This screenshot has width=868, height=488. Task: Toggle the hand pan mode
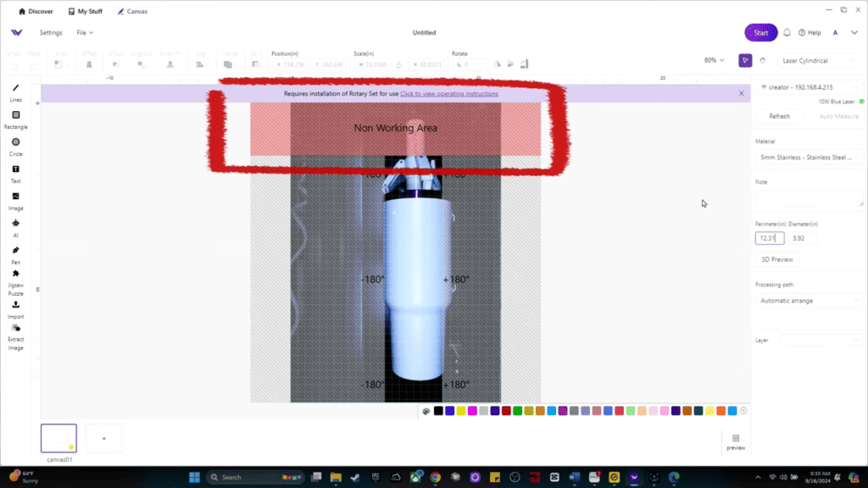763,60
